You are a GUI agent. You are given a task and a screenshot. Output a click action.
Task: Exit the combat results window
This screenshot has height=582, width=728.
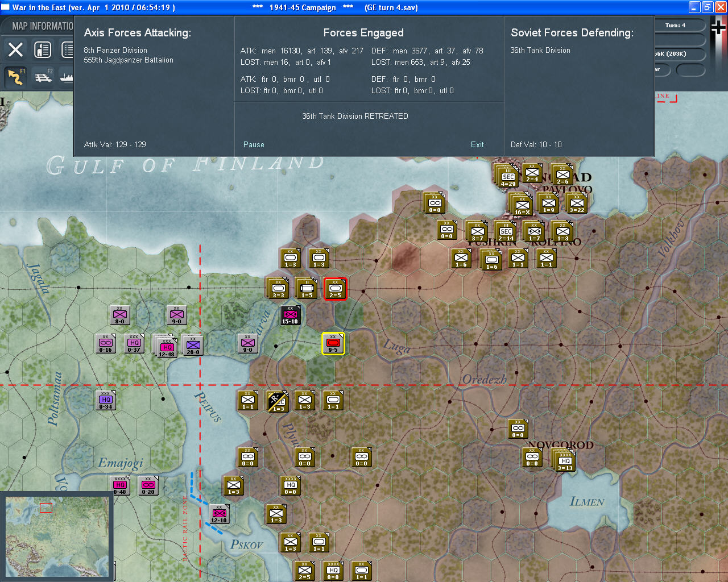477,144
